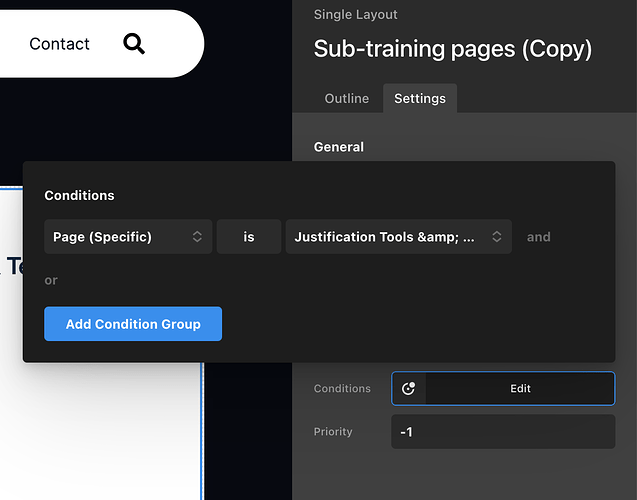Open the "is" operator selector
Image resolution: width=637 pixels, height=500 pixels.
[249, 237]
